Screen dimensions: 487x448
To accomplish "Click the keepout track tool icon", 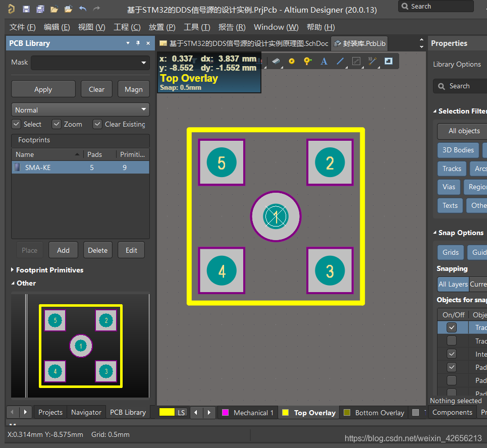I will point(356,61).
